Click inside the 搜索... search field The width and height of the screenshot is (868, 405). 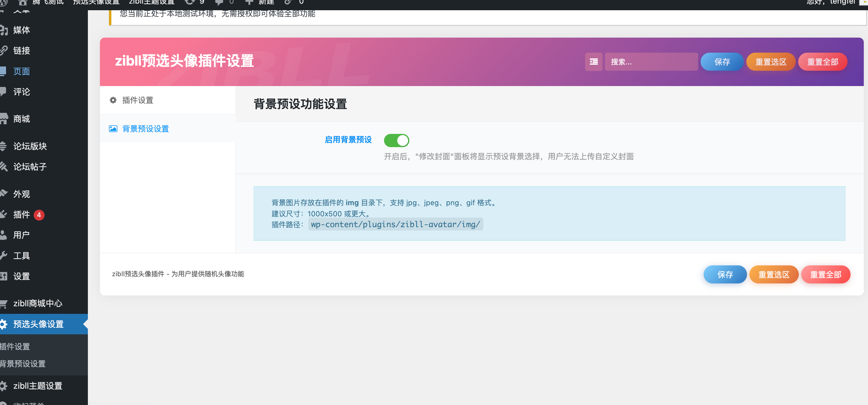pyautogui.click(x=651, y=62)
